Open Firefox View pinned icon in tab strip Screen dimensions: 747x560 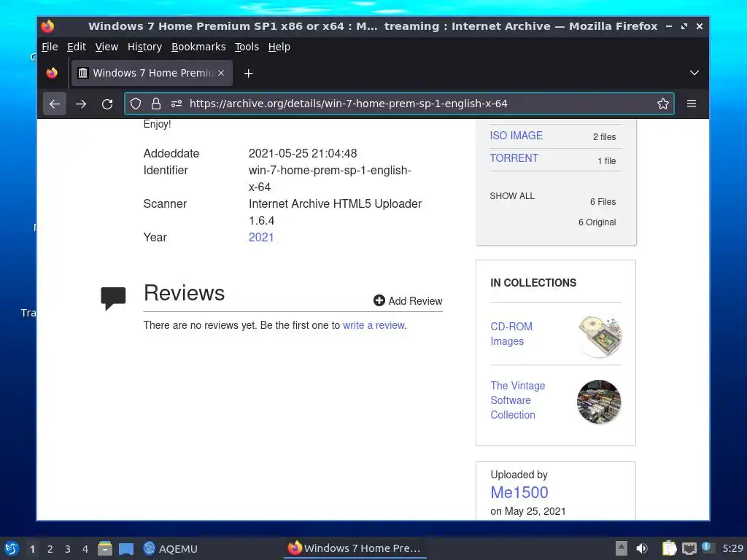52,73
